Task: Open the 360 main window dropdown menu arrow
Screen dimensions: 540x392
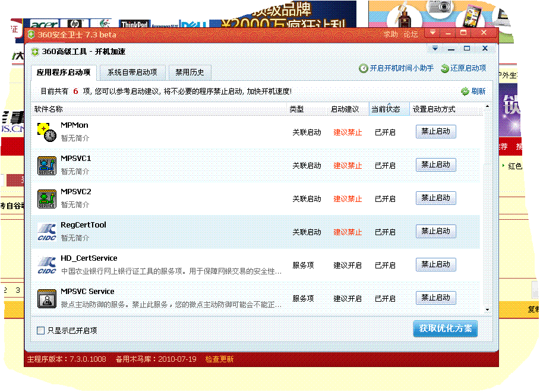Action: click(x=433, y=33)
